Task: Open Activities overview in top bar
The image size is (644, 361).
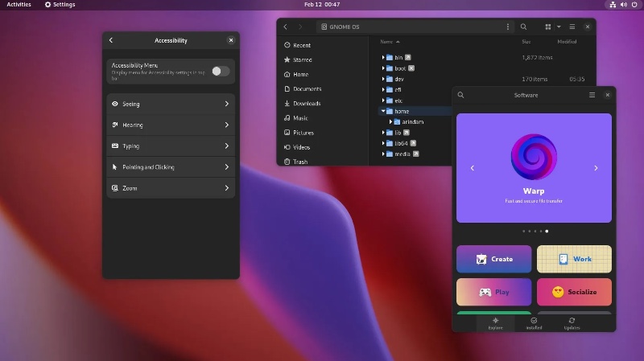Action: pyautogui.click(x=19, y=5)
